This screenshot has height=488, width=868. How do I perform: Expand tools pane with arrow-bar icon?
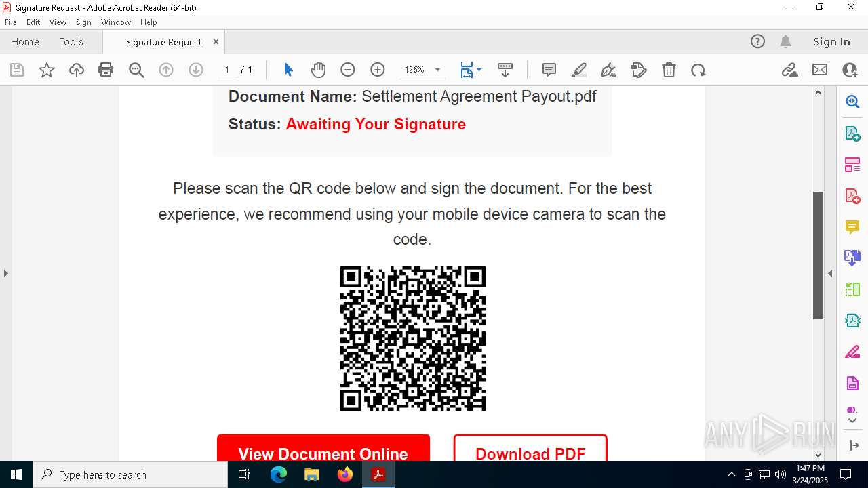tap(852, 445)
